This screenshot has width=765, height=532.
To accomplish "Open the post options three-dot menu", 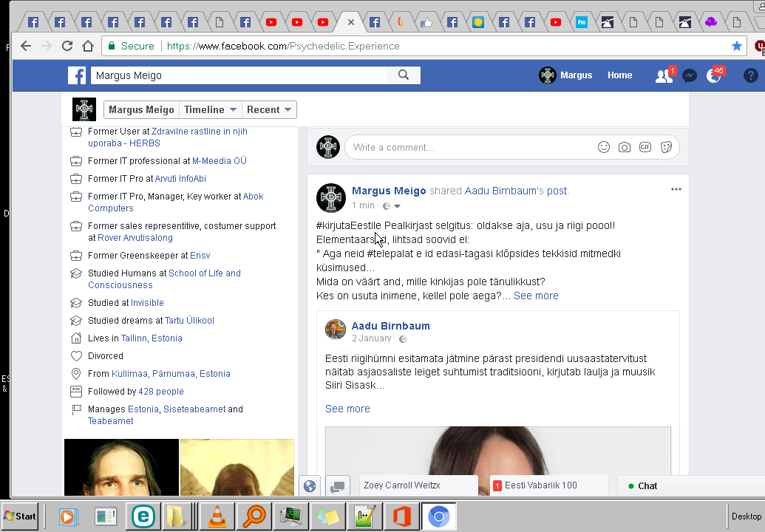I will click(676, 189).
